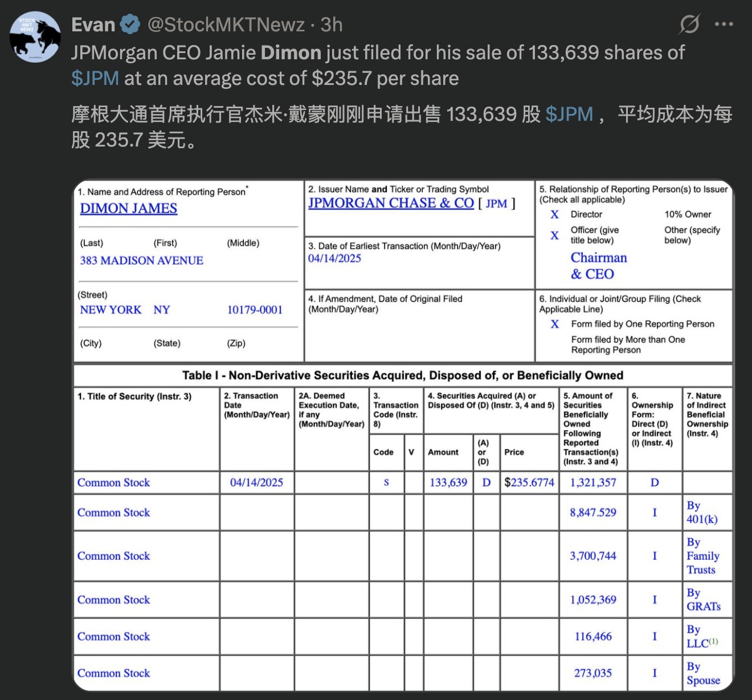Click the owned amount '273,035'

[593, 673]
